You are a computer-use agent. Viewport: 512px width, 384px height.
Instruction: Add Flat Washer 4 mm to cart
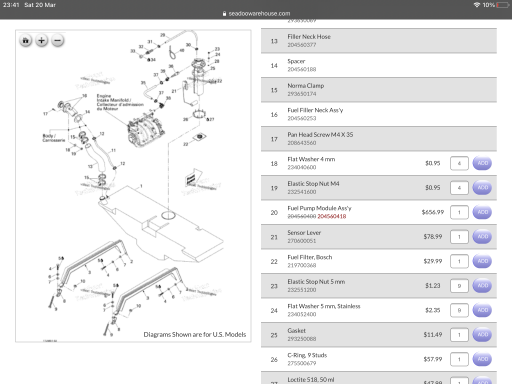(x=482, y=163)
